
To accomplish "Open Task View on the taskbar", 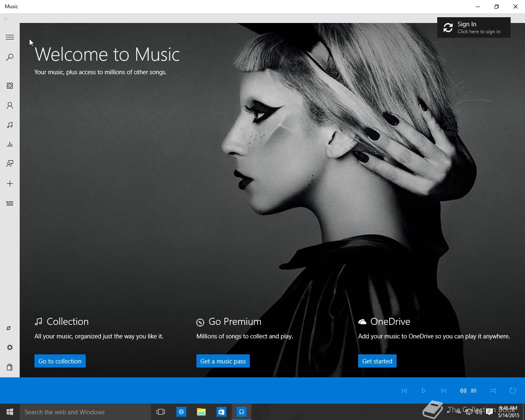I will pos(161,412).
